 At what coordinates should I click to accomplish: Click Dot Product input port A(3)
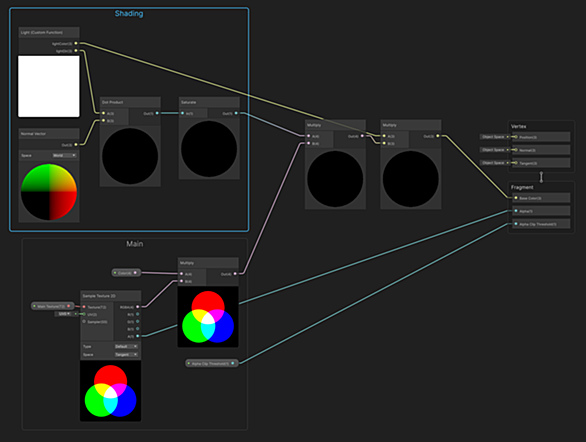(104, 113)
